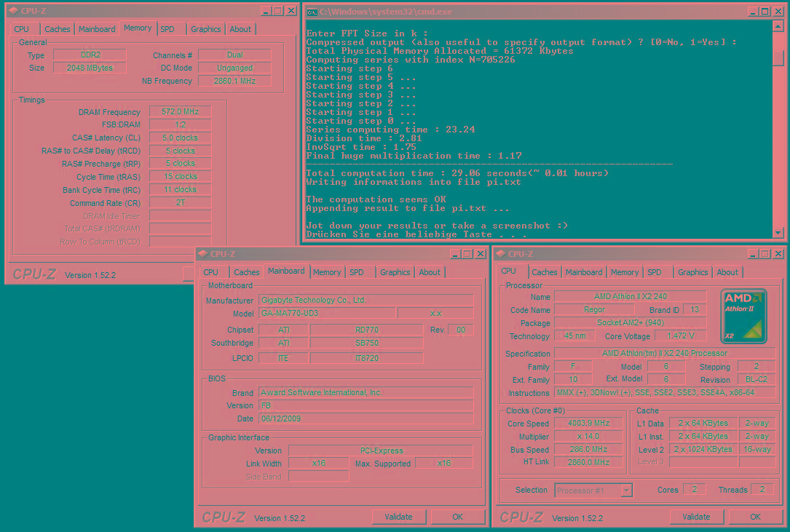Click OK button in Mainboard window
Viewport: 790px width, 532px height.
[x=457, y=517]
